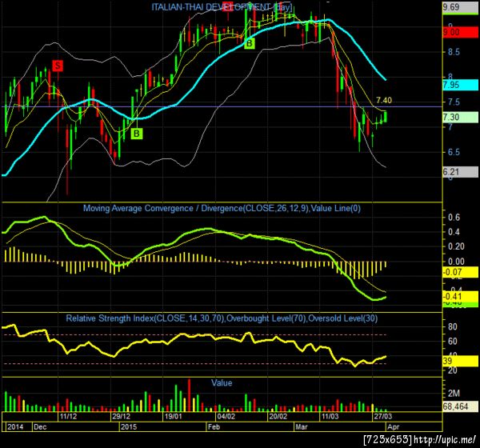Viewport: 480px width, 448px height.
Task: Select the Moving Average Convergence / Divergence title
Action: click(x=222, y=209)
